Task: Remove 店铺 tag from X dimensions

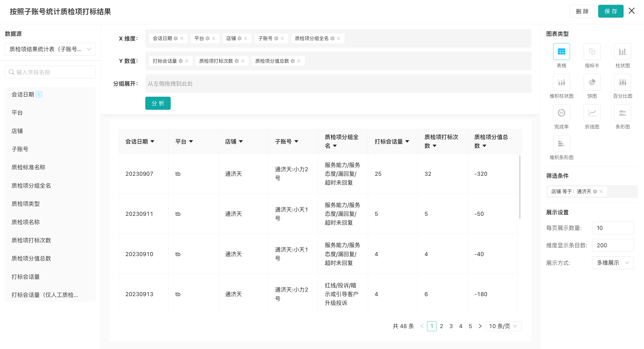Action: pyautogui.click(x=245, y=39)
